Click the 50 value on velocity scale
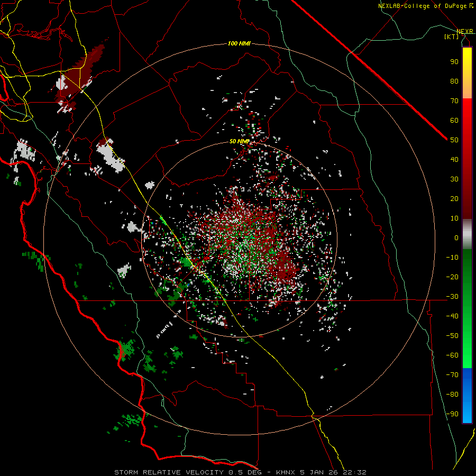 454,140
